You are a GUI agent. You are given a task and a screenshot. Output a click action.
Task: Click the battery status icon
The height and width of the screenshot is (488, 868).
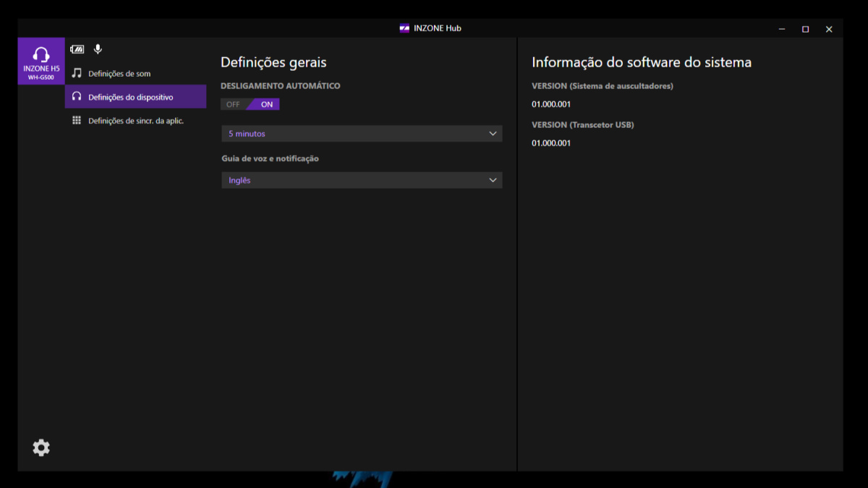tap(77, 49)
